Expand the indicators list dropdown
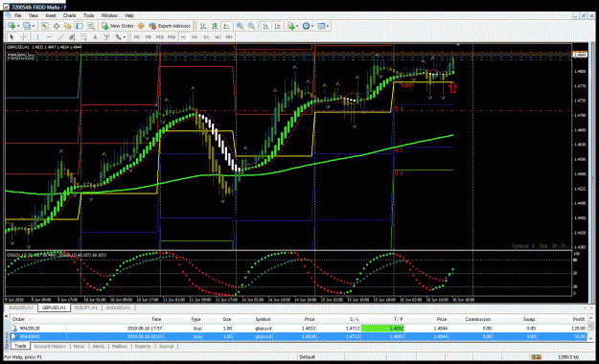Viewport: 599px width, 364px height. pos(297,26)
